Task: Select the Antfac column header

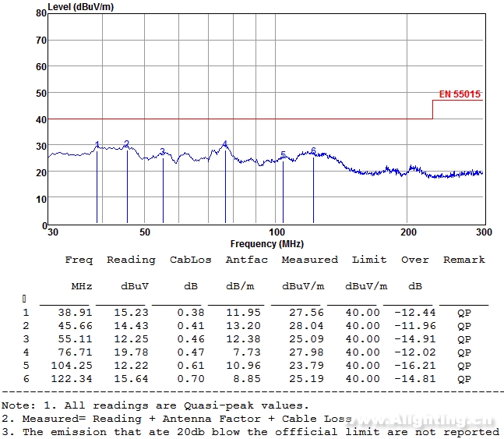Action: click(x=246, y=260)
